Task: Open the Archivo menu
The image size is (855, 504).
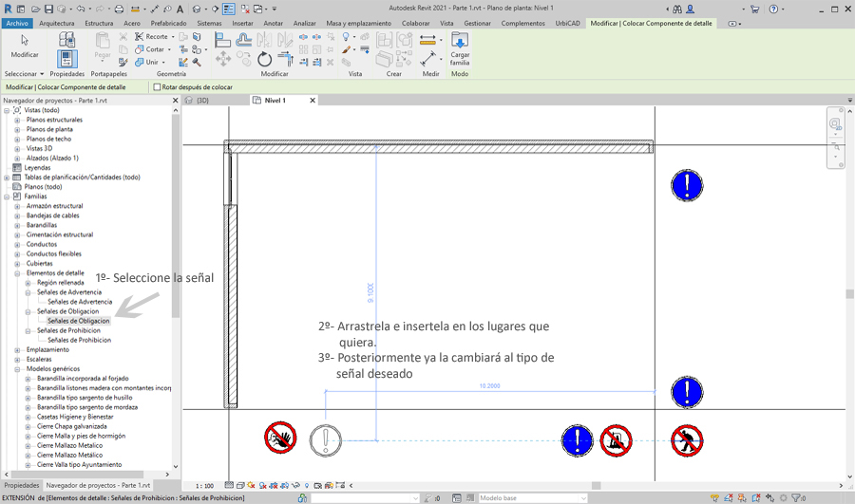Action: 16,23
